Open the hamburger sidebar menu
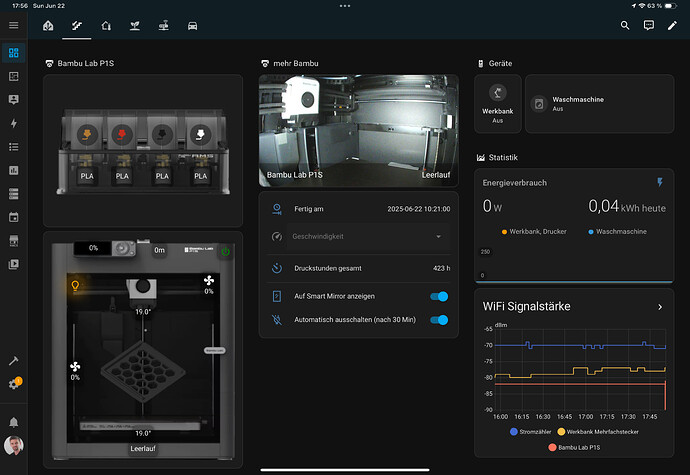690x475 pixels. 14,25
